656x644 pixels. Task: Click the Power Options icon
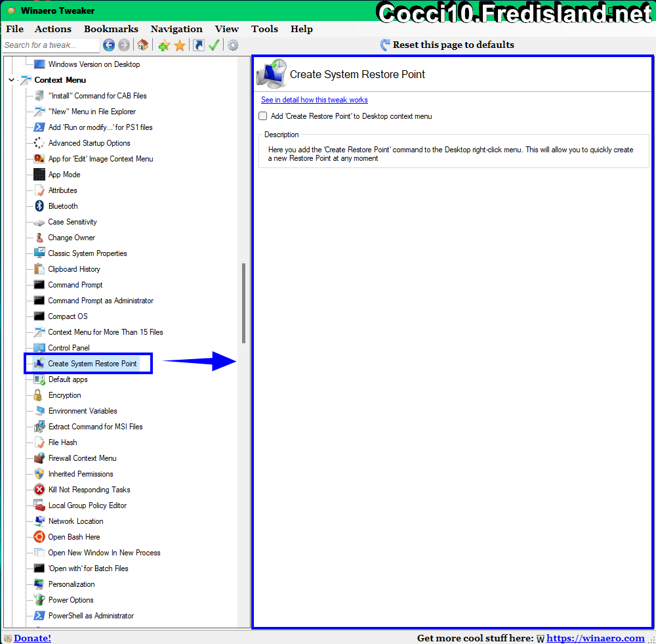(39, 599)
